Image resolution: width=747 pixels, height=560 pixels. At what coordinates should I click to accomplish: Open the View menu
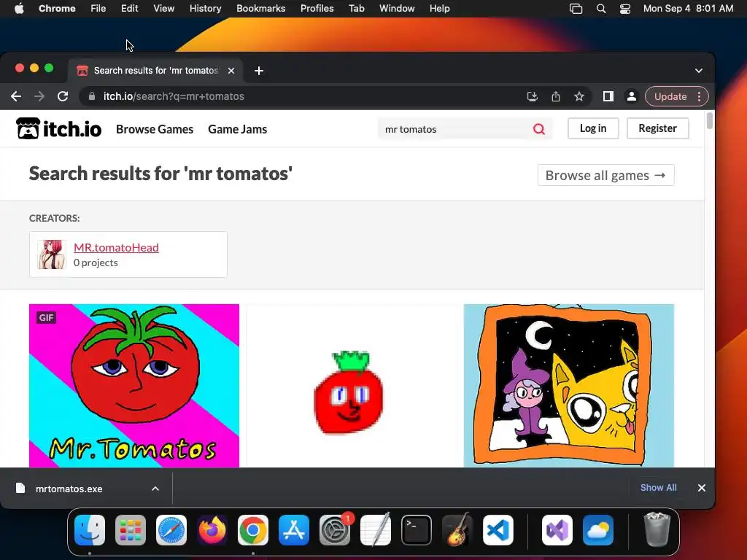coord(164,9)
